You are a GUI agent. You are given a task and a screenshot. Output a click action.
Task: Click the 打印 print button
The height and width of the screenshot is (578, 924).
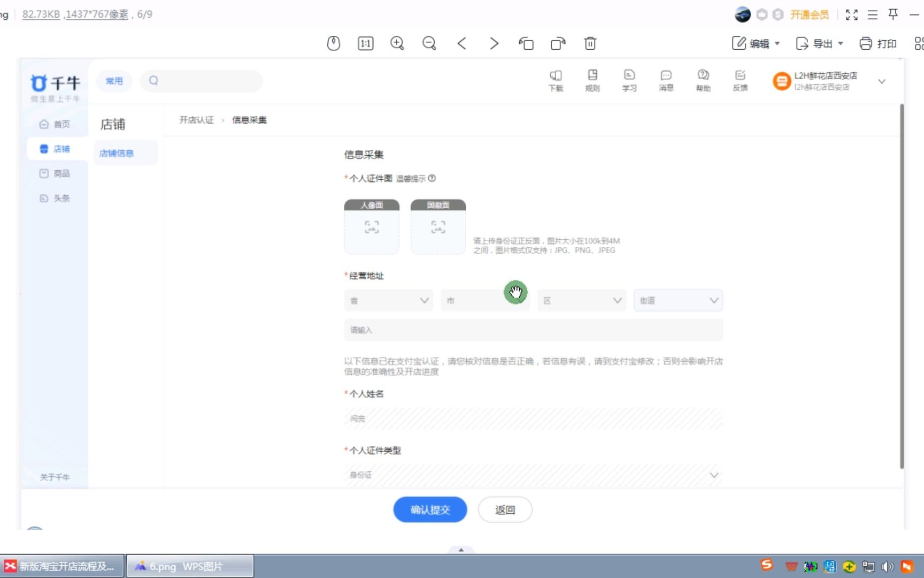[878, 43]
